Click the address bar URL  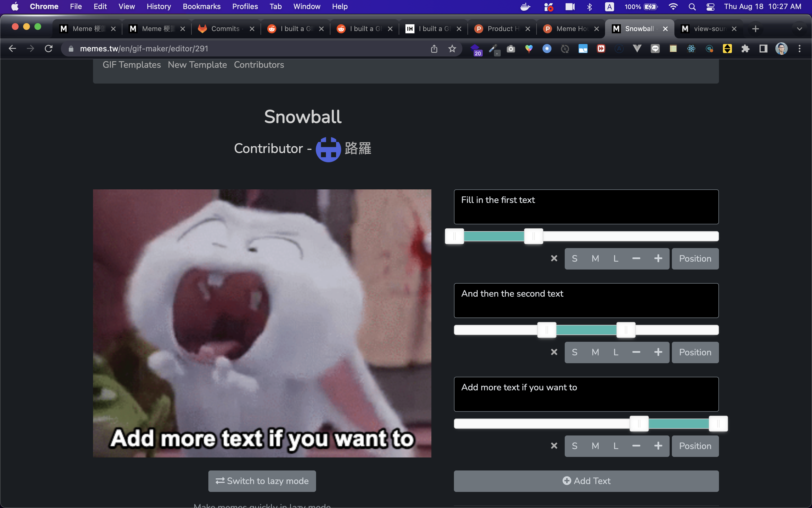(x=144, y=49)
